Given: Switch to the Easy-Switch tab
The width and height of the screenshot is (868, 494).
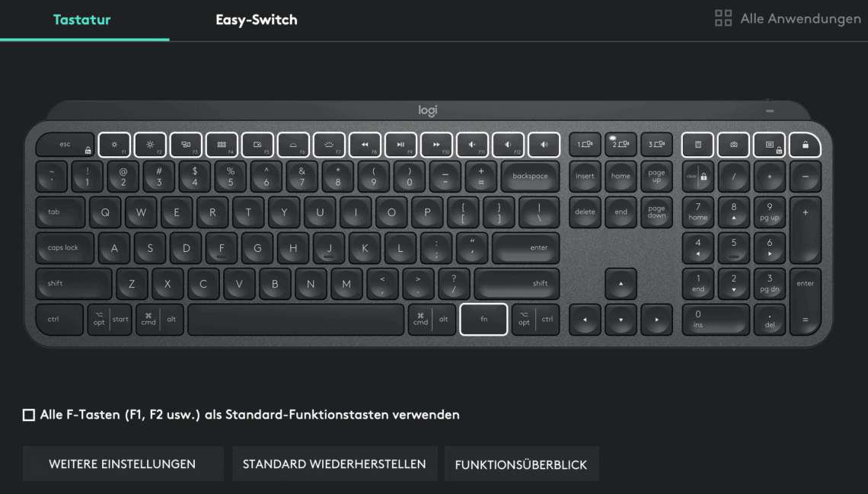Looking at the screenshot, I should point(256,20).
